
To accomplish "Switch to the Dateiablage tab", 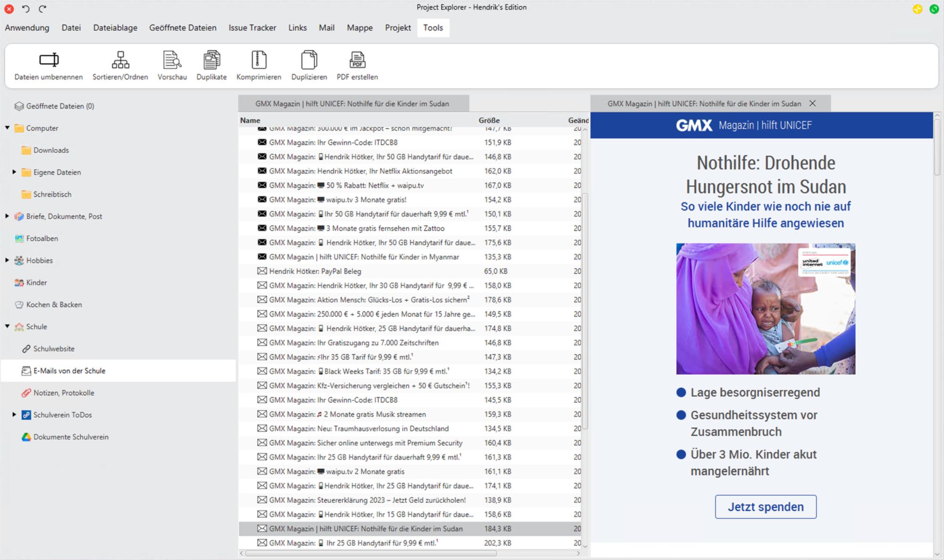I will point(115,28).
